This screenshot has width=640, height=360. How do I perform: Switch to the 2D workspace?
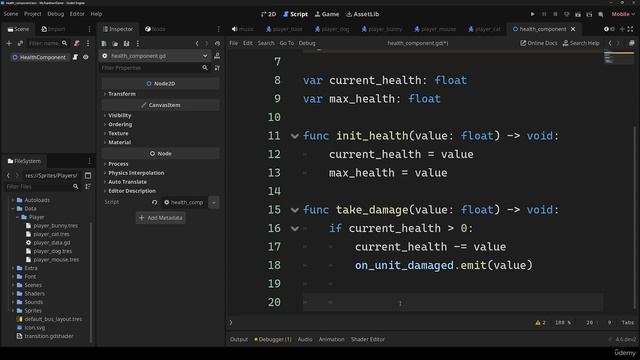pos(268,14)
